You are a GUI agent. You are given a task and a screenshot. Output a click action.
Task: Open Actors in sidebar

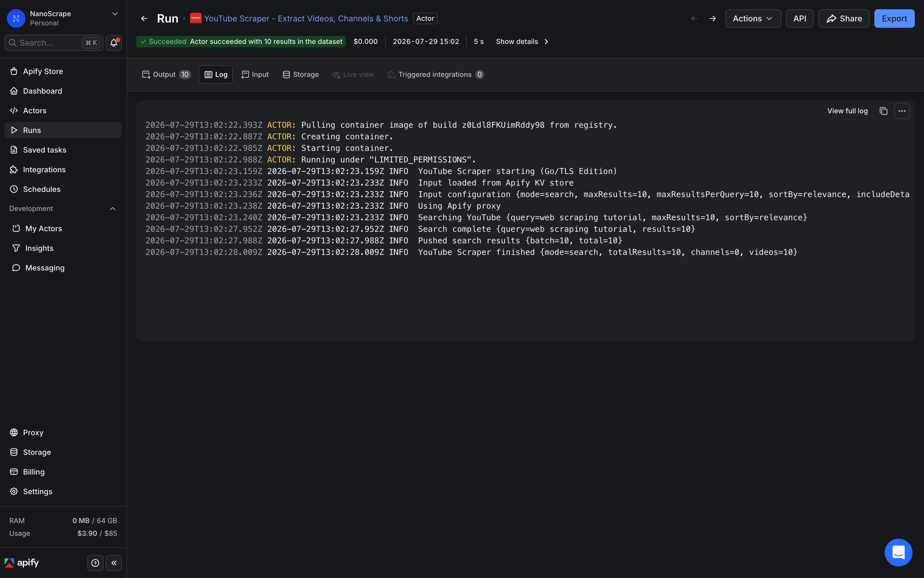[63, 110]
